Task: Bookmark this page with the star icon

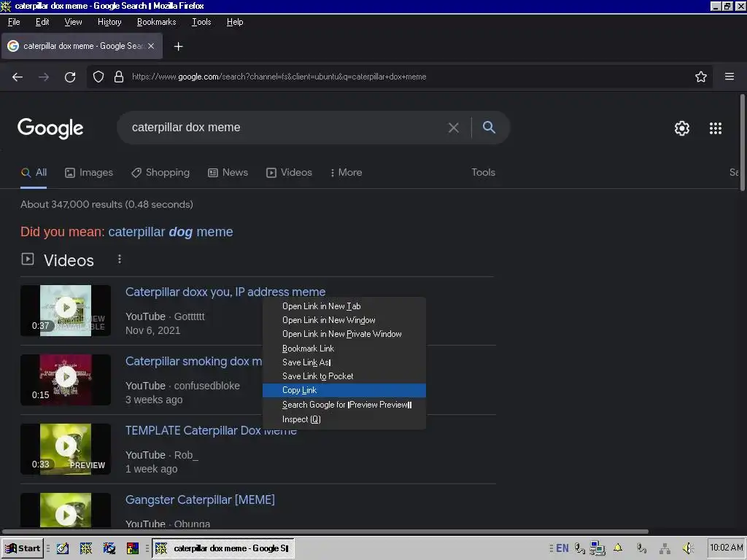Action: tap(701, 77)
